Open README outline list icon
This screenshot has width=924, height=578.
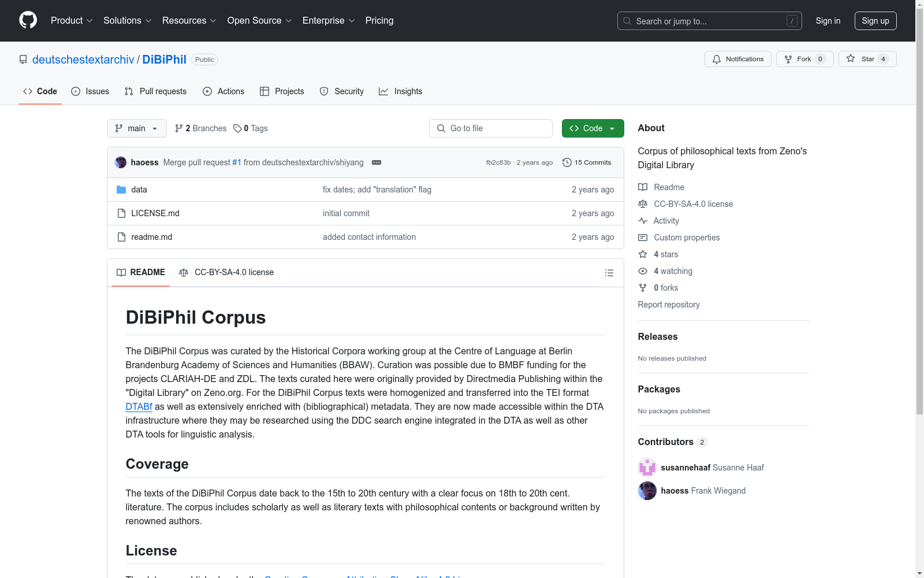[609, 273]
